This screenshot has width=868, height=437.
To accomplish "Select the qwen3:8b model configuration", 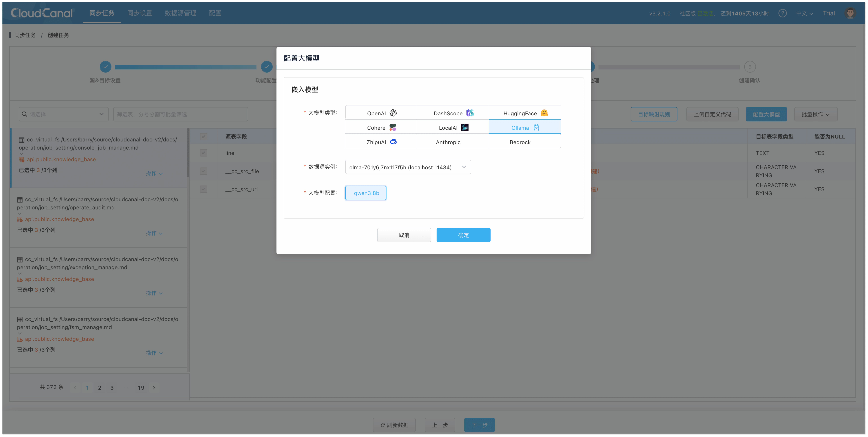I will pyautogui.click(x=366, y=193).
